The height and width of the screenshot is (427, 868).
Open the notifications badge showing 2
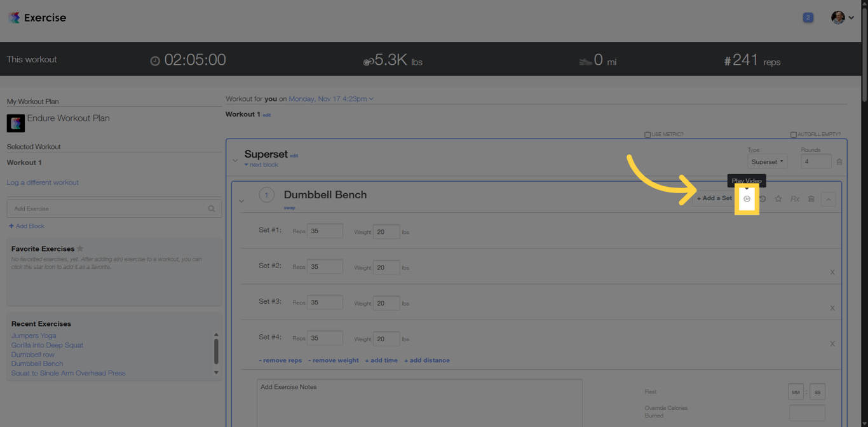808,18
